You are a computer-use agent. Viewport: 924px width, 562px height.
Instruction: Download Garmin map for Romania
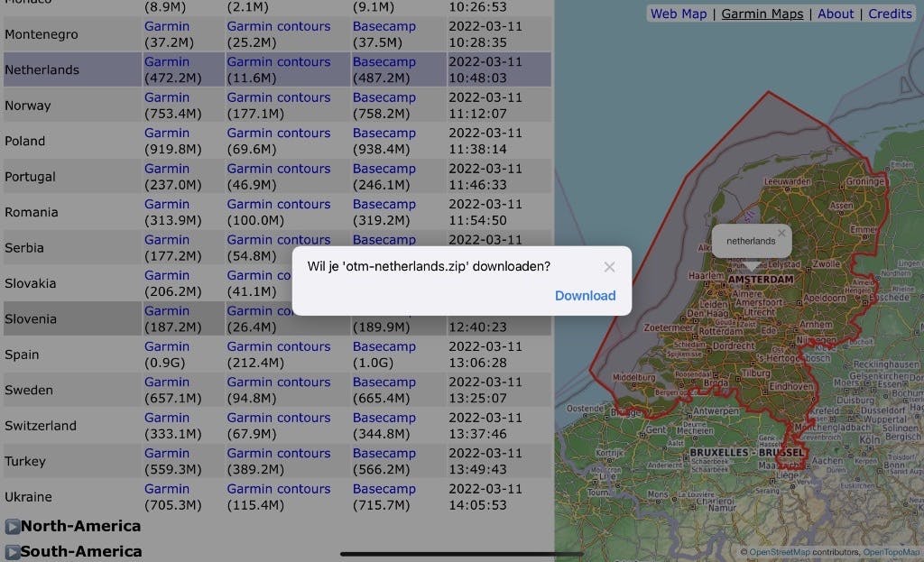pyautogui.click(x=167, y=205)
